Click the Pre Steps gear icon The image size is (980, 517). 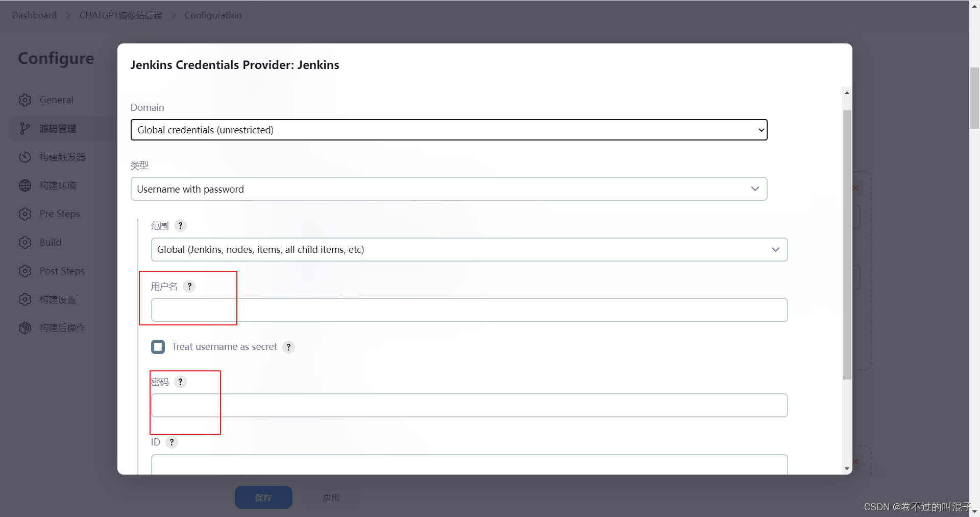coord(25,214)
